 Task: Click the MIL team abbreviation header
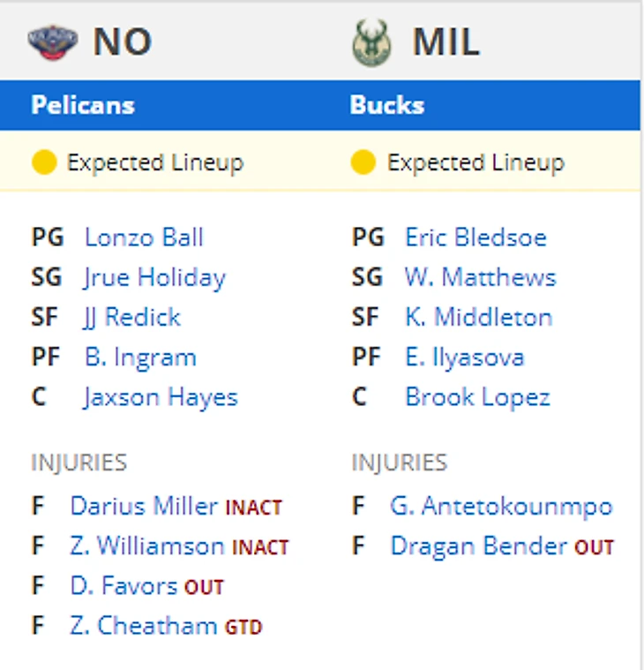[x=446, y=42]
